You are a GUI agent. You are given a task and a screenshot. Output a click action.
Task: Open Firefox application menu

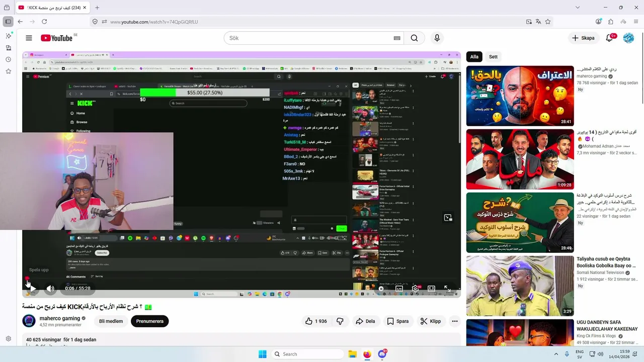[636, 22]
